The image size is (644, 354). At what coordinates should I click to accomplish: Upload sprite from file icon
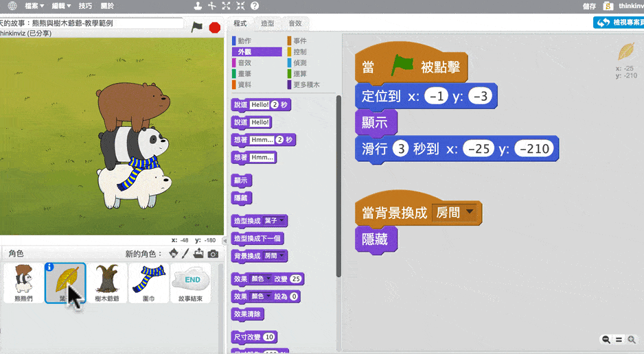198,254
